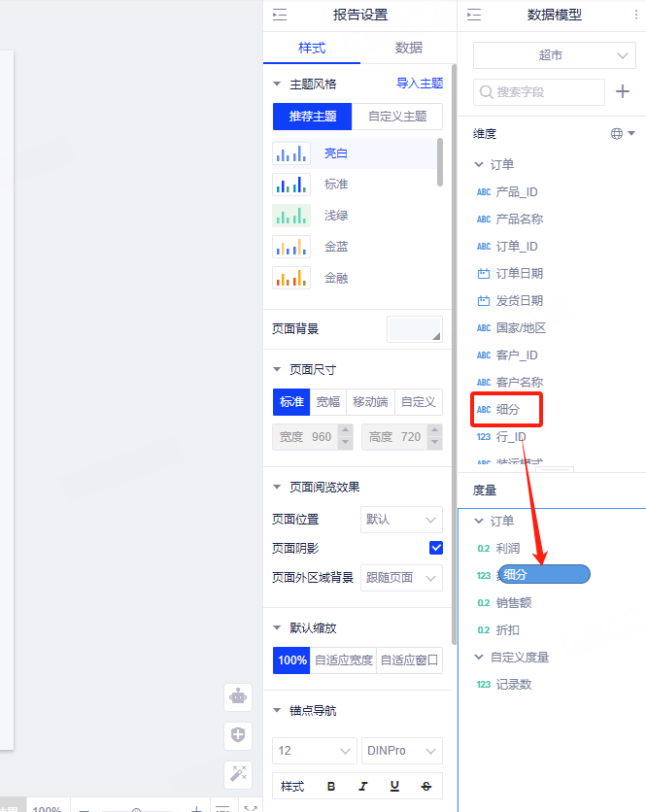Select 自适应宽度 zoom option

coord(343,660)
